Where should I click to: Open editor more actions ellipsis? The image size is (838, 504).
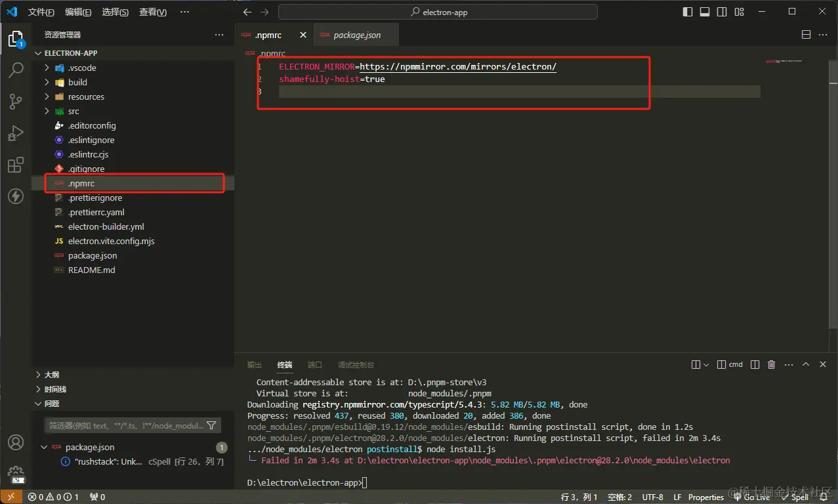point(824,35)
